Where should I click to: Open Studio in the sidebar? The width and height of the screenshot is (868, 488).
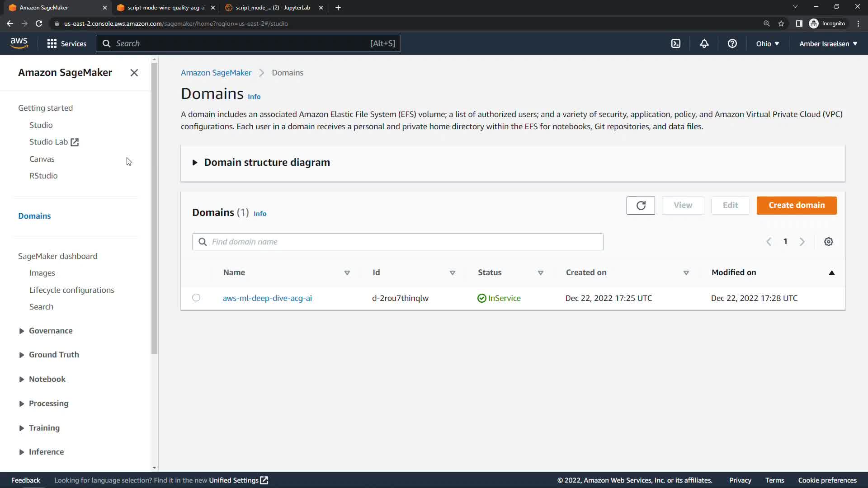click(41, 125)
